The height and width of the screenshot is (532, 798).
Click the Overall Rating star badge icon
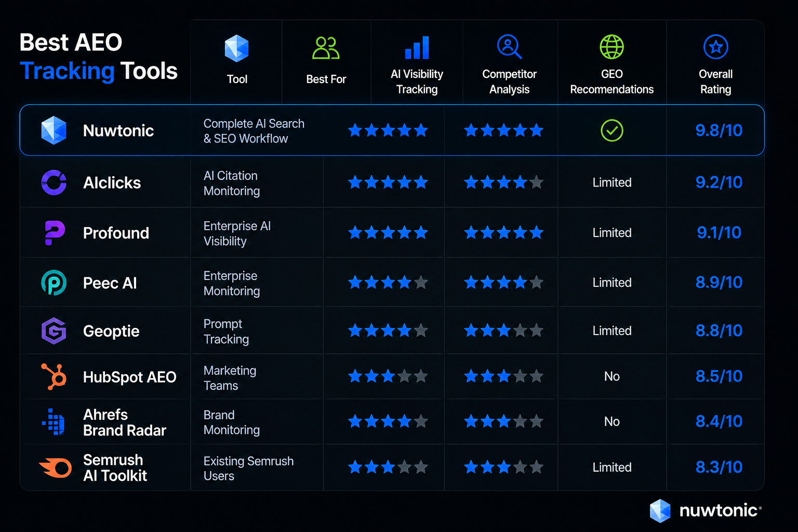(x=716, y=47)
